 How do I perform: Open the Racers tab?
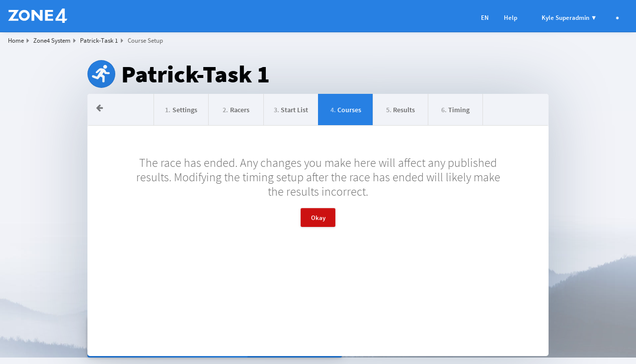[236, 110]
